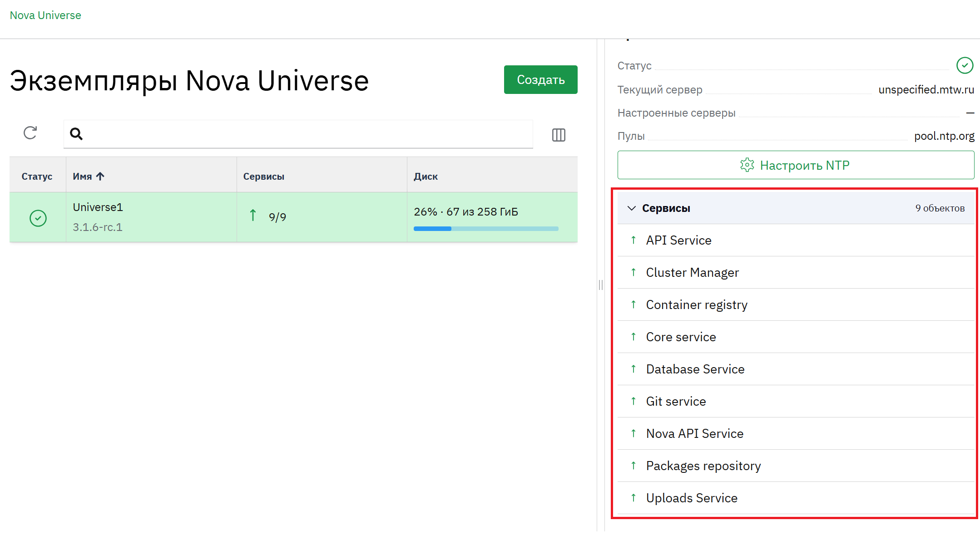980x535 pixels.
Task: Open the column settings icon
Action: 559,135
